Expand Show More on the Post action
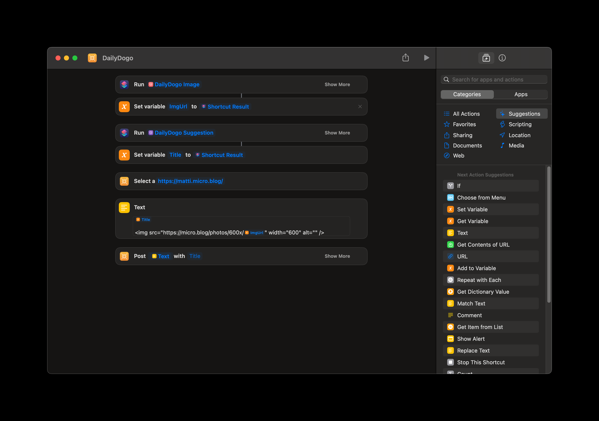The image size is (599, 421). click(x=337, y=256)
